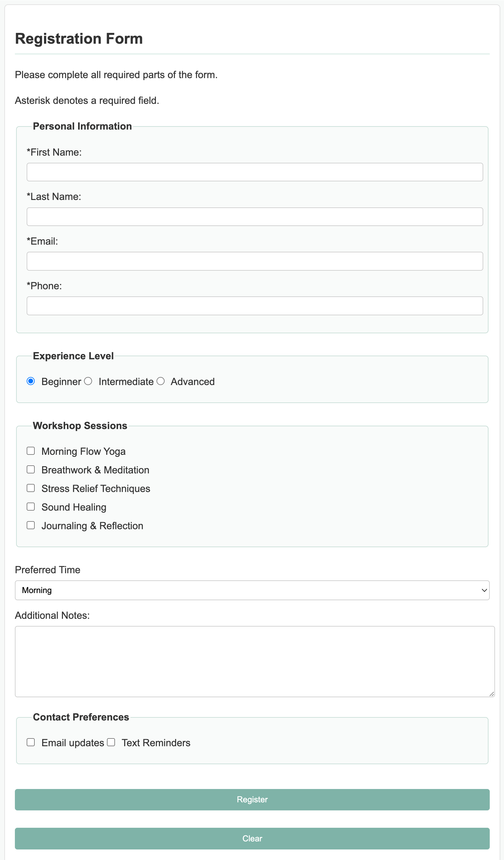Click the Clear button
This screenshot has width=504, height=860.
pos(252,839)
